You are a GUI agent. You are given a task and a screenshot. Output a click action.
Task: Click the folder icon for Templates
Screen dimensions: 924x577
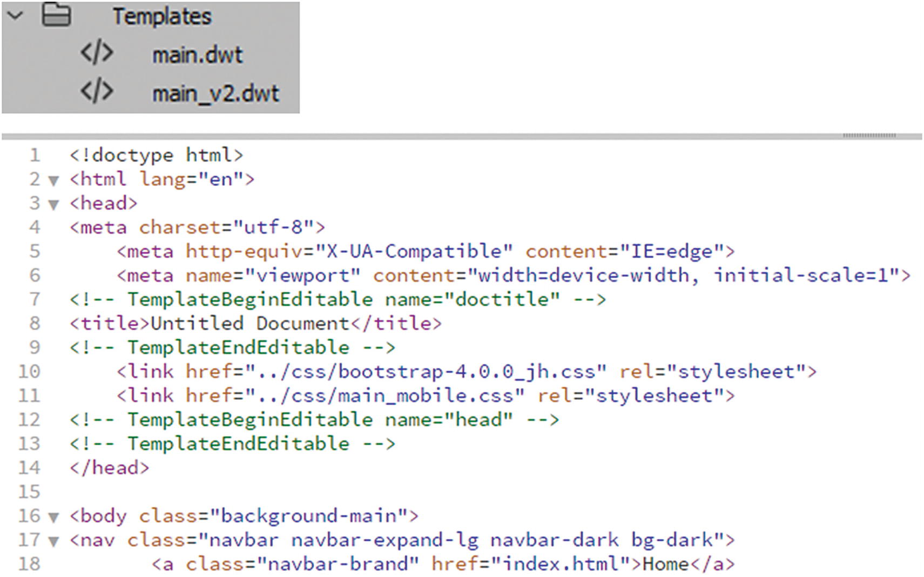[57, 16]
